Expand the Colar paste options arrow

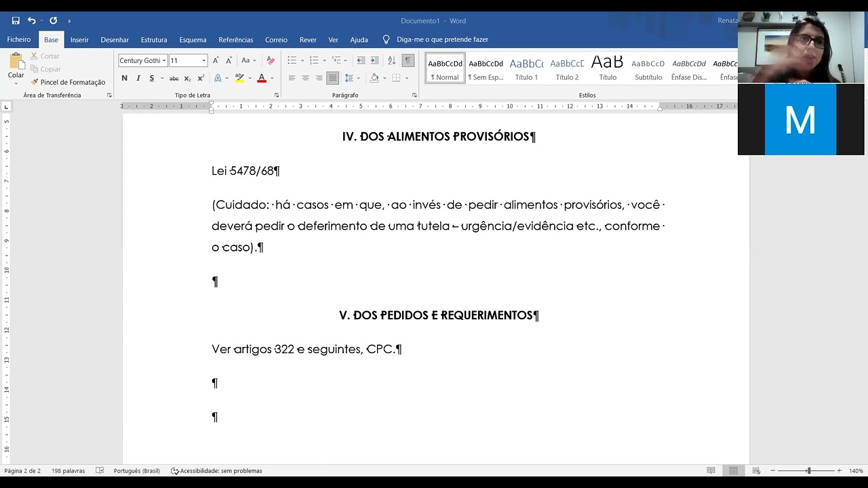point(16,82)
